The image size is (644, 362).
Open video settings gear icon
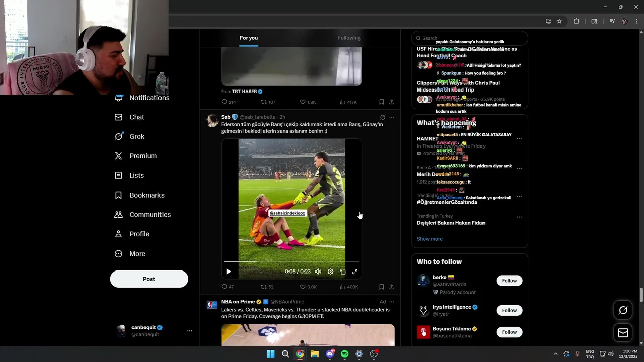[331, 271]
